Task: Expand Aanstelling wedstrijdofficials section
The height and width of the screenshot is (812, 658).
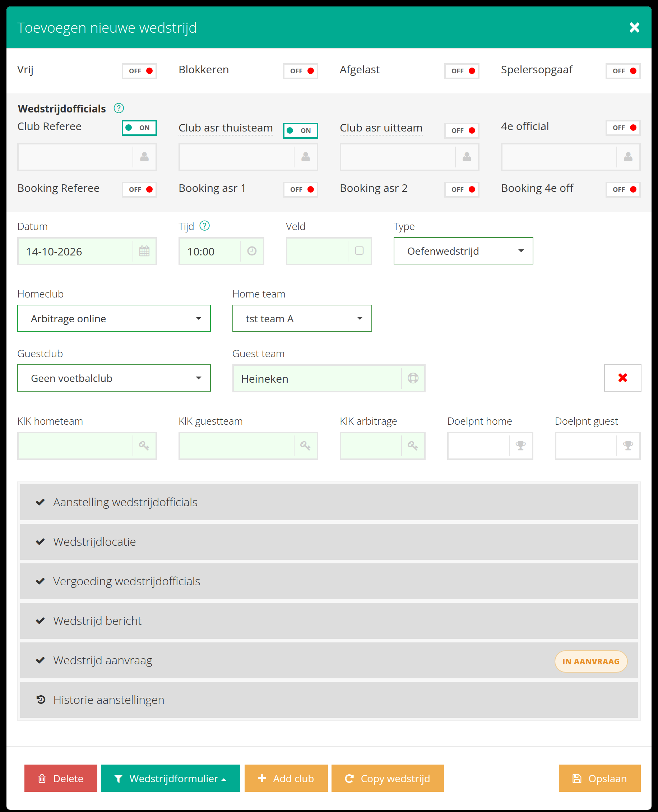Action: coord(329,502)
